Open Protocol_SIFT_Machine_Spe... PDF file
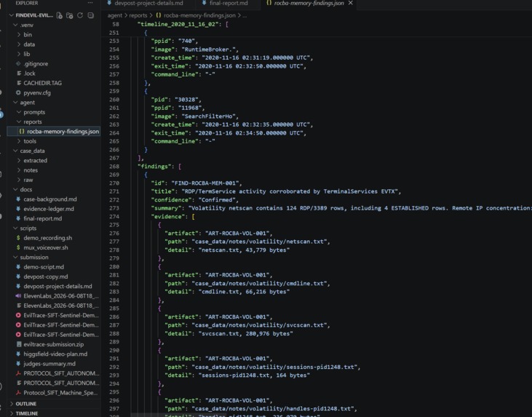This screenshot has width=532, height=417. pos(60,392)
